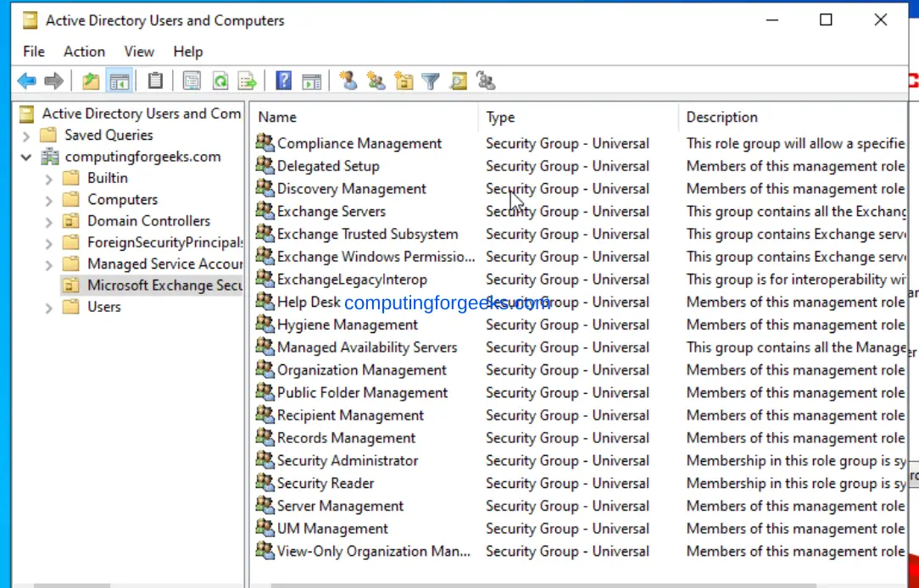Select the Exchange Servers group
This screenshot has width=919, height=588.
point(331,211)
